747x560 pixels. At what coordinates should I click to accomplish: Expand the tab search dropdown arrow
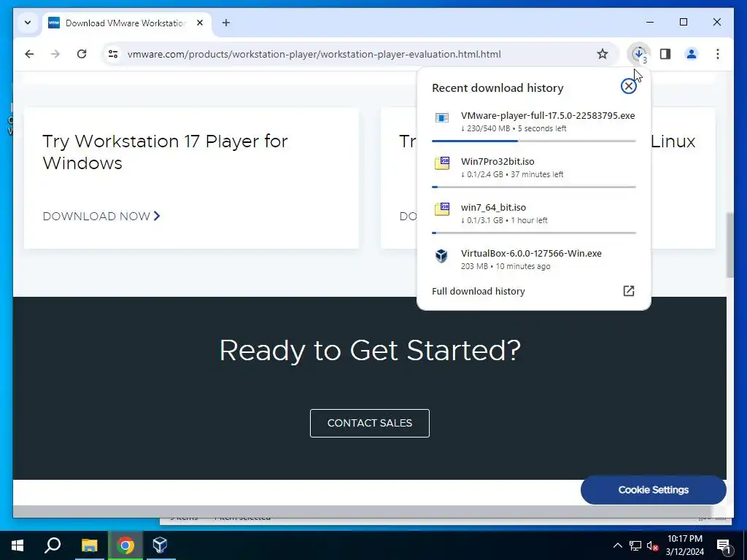point(28,23)
